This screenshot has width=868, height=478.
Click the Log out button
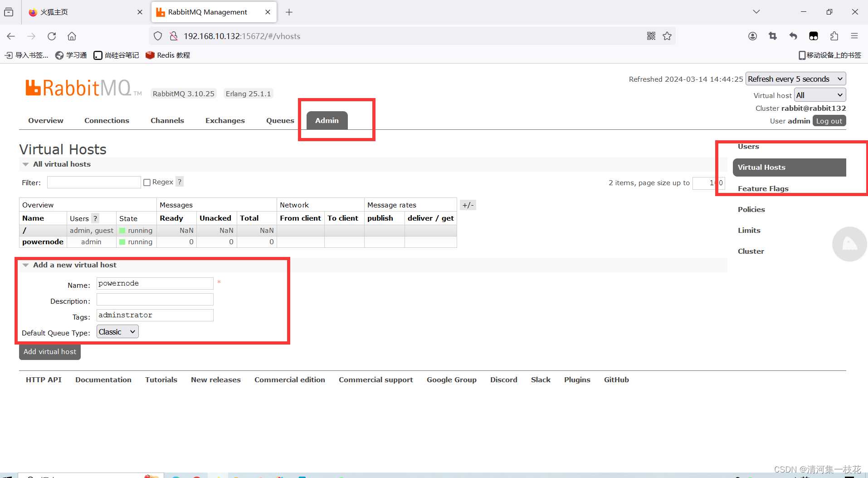pyautogui.click(x=829, y=121)
